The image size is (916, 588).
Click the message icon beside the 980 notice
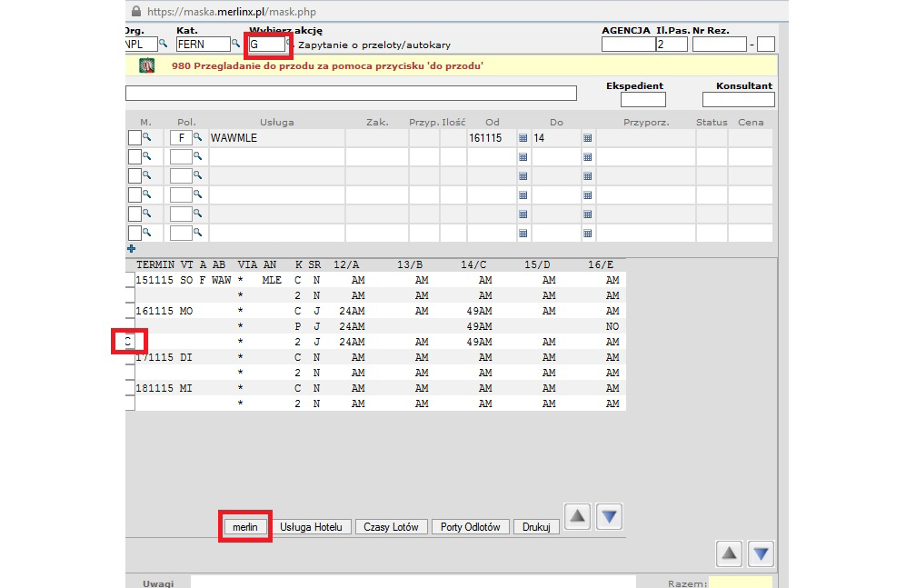coord(146,66)
